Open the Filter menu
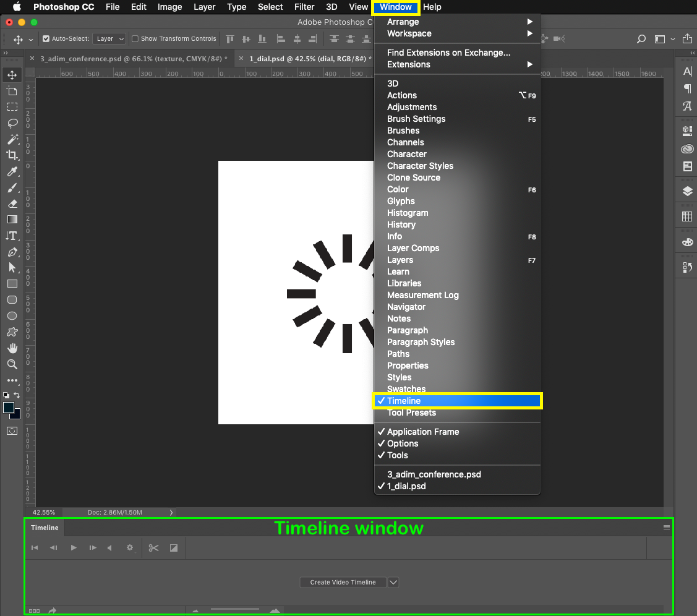The width and height of the screenshot is (697, 616). click(304, 7)
